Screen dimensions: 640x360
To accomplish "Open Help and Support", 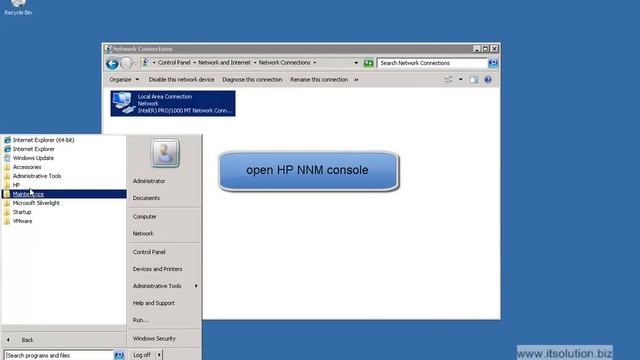I will [x=153, y=303].
